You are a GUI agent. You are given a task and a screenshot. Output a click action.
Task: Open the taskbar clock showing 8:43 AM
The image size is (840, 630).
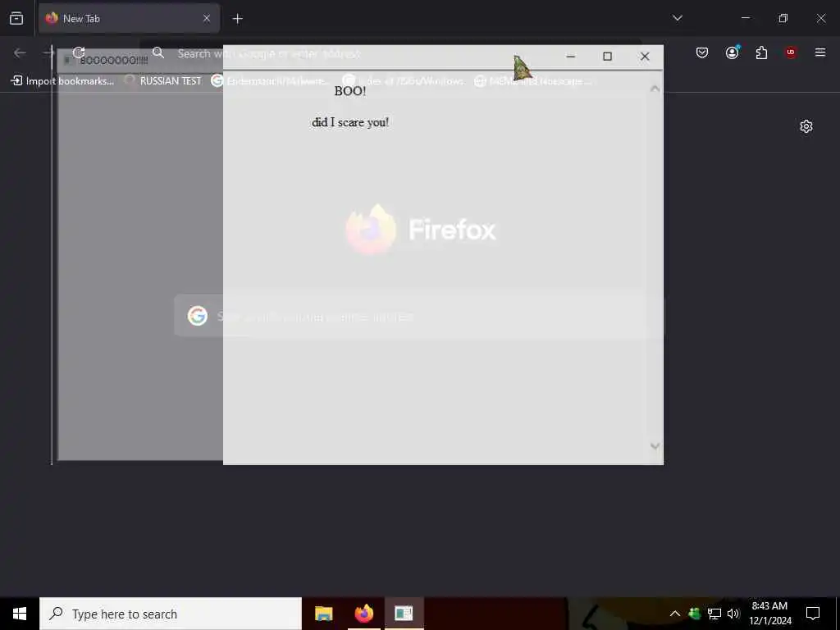[x=769, y=614]
